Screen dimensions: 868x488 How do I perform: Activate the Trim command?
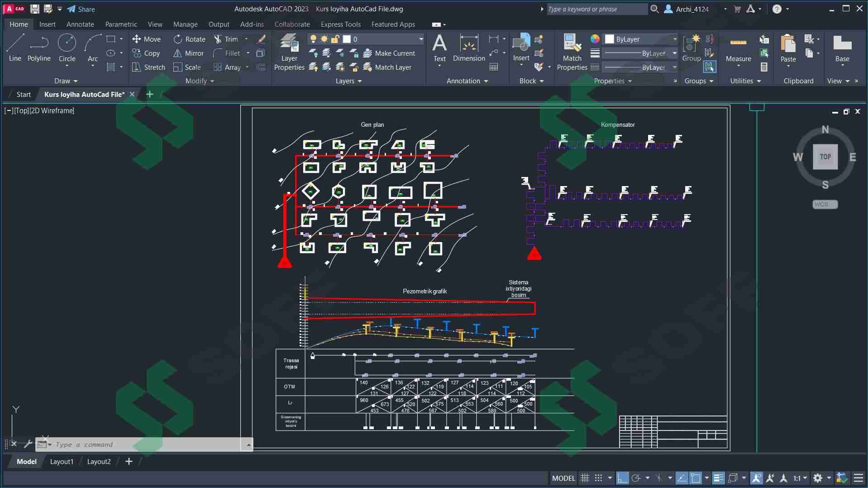coord(226,39)
